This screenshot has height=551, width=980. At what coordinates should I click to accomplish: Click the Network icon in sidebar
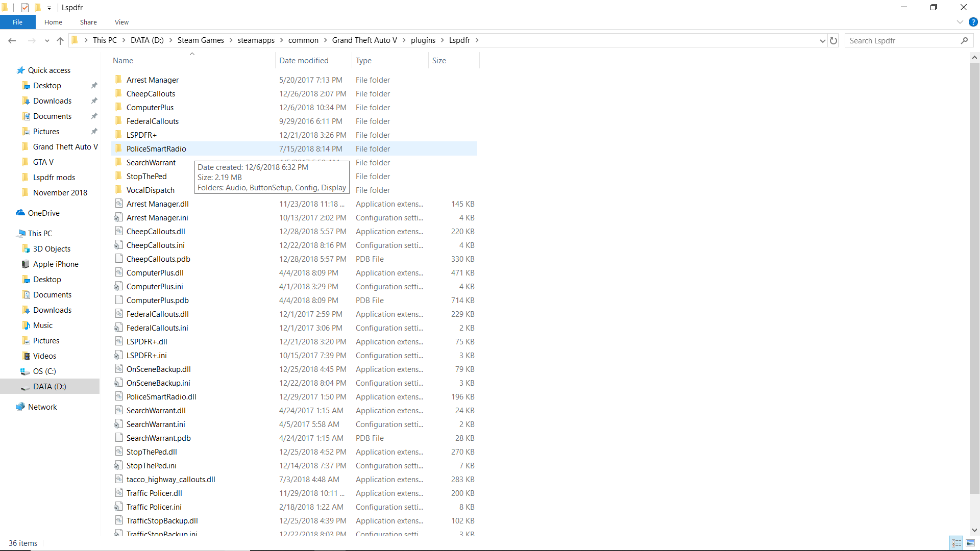pos(20,407)
